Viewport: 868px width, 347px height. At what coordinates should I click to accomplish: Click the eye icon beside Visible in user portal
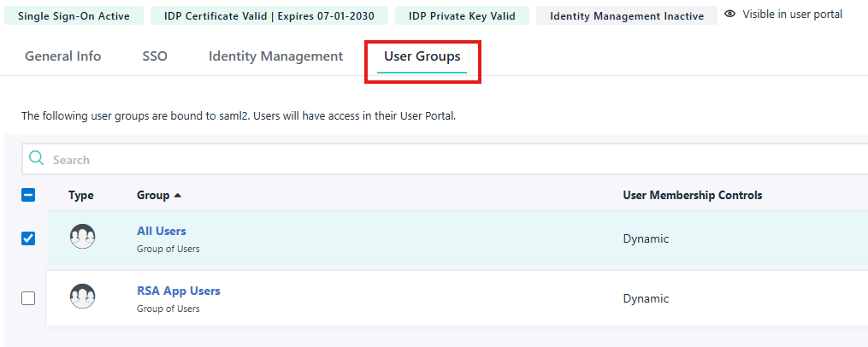[730, 15]
